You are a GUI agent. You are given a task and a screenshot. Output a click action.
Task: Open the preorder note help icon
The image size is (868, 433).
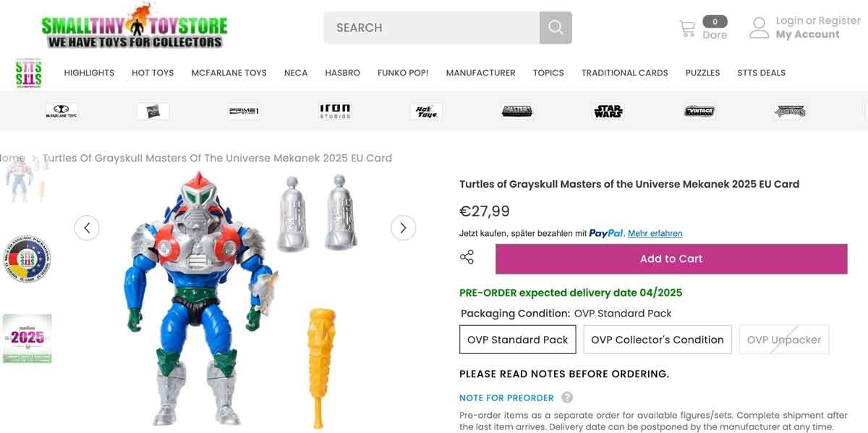[567, 398]
